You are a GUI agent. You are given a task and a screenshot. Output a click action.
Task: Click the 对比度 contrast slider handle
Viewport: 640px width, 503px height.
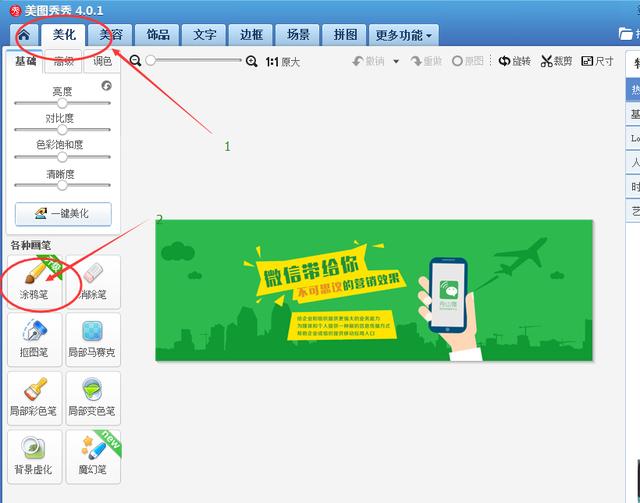(62, 130)
